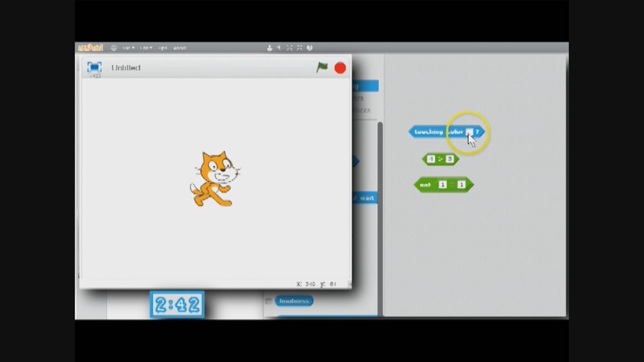Viewport: 644px width, 362px height.
Task: Open the Tips menu item
Action: coord(163,48)
